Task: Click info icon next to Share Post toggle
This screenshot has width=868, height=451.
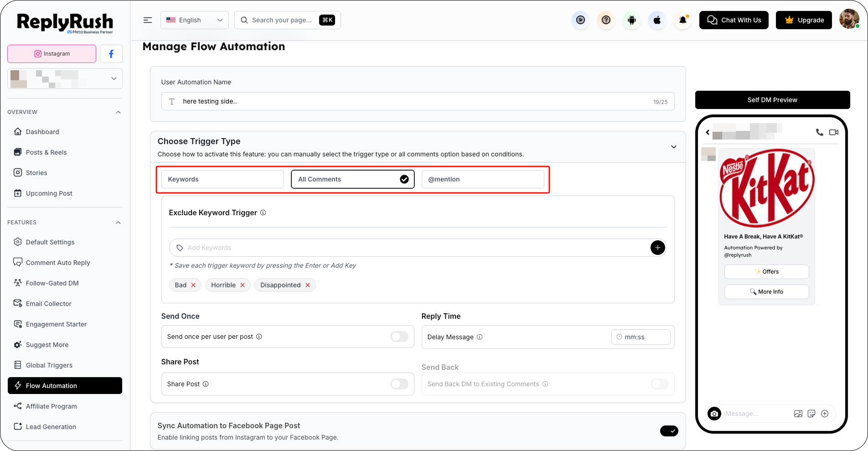Action: 206,384
